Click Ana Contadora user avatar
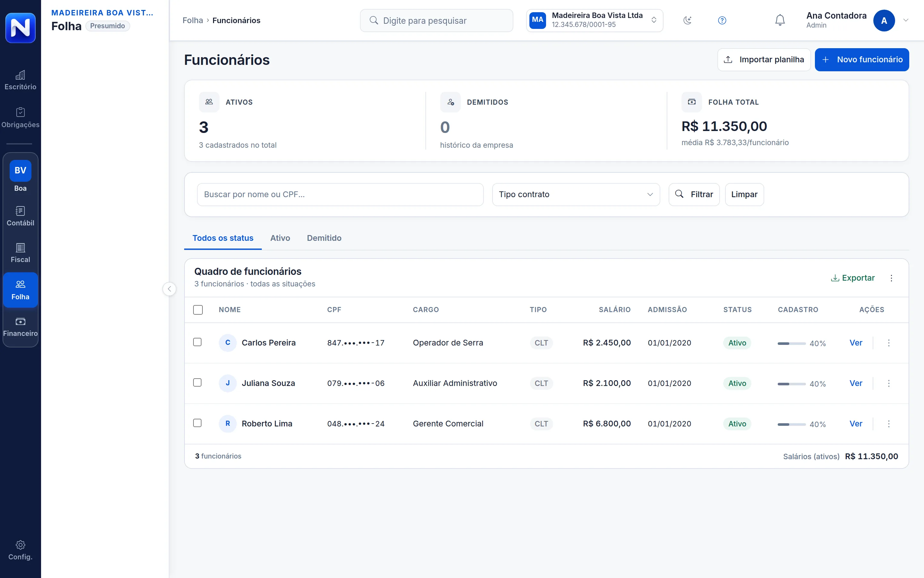924x578 pixels. (x=884, y=21)
